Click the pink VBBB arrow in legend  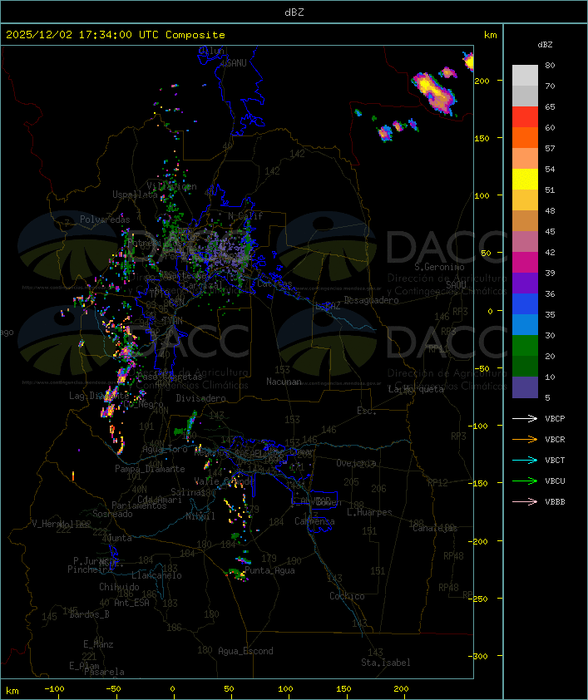[x=525, y=502]
